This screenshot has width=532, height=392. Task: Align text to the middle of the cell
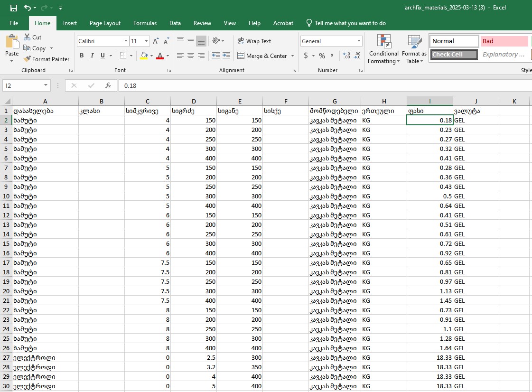(191, 41)
